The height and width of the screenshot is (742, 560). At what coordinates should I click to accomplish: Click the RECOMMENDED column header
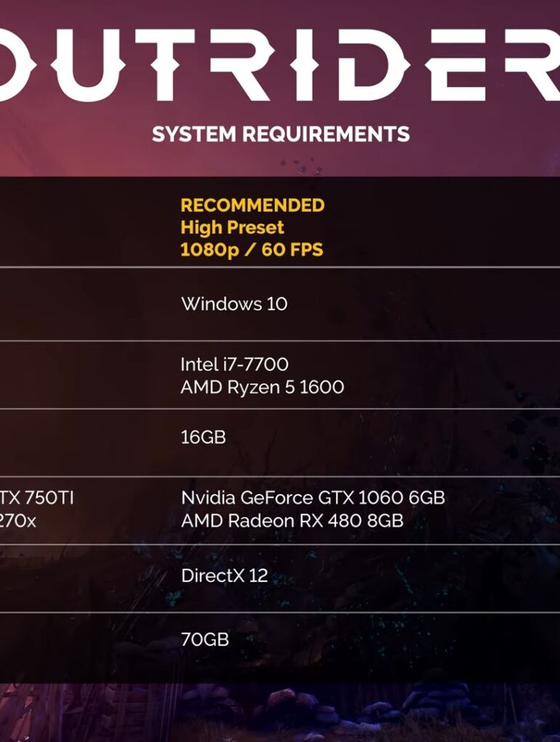point(252,205)
